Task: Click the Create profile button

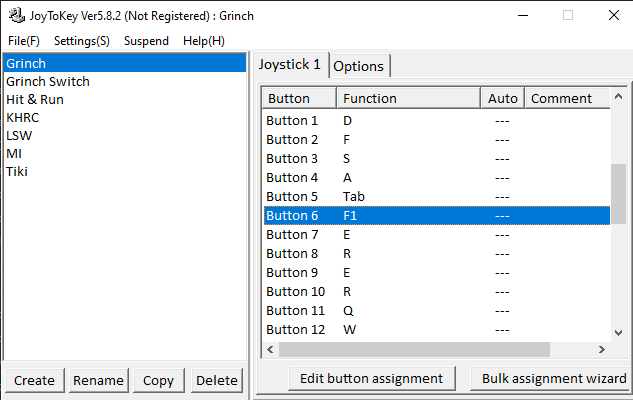Action: point(34,380)
